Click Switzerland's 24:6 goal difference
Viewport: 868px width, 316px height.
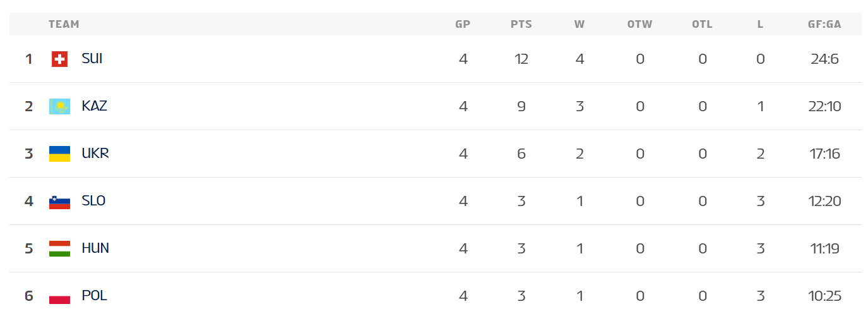pos(824,59)
